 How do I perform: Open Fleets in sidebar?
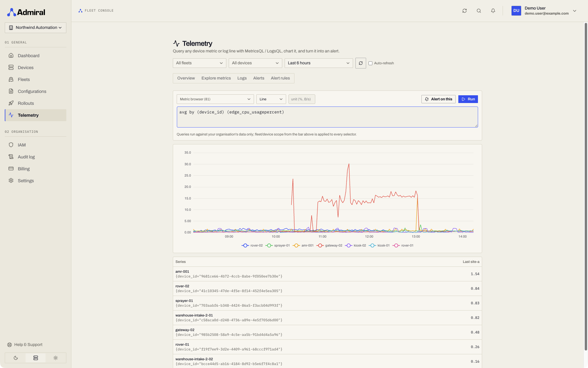click(35, 79)
